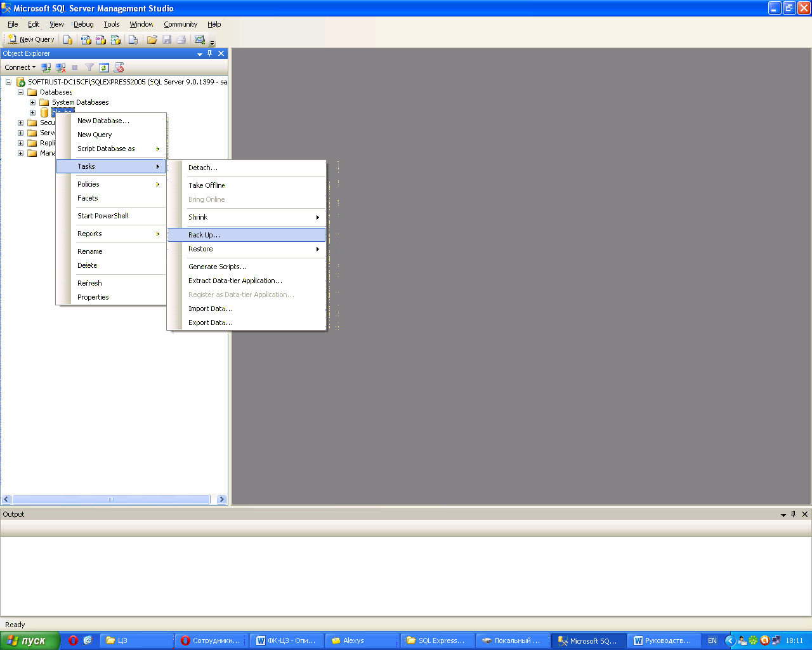Click Start PowerShell in context menu
This screenshot has height=650, width=812.
tap(111, 216)
